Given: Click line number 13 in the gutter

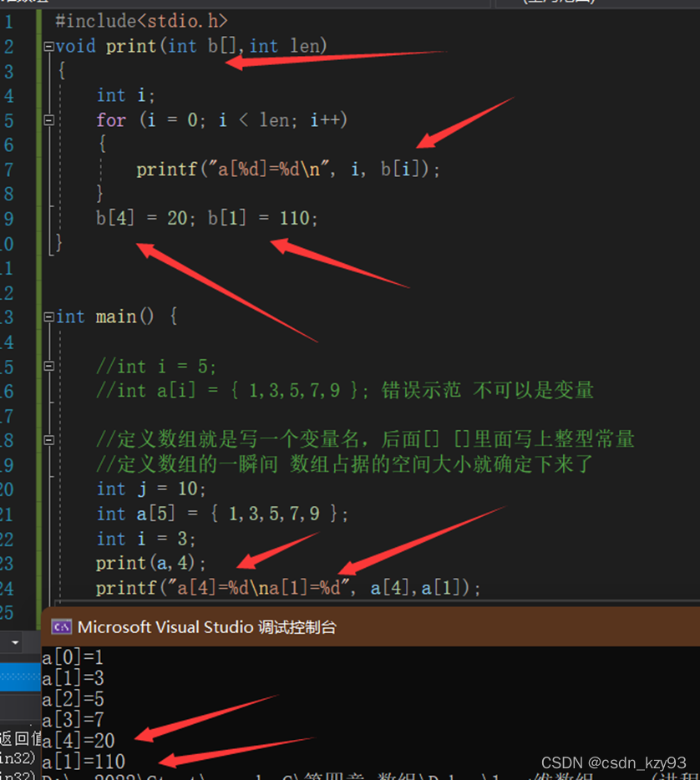Looking at the screenshot, I should click(7, 317).
